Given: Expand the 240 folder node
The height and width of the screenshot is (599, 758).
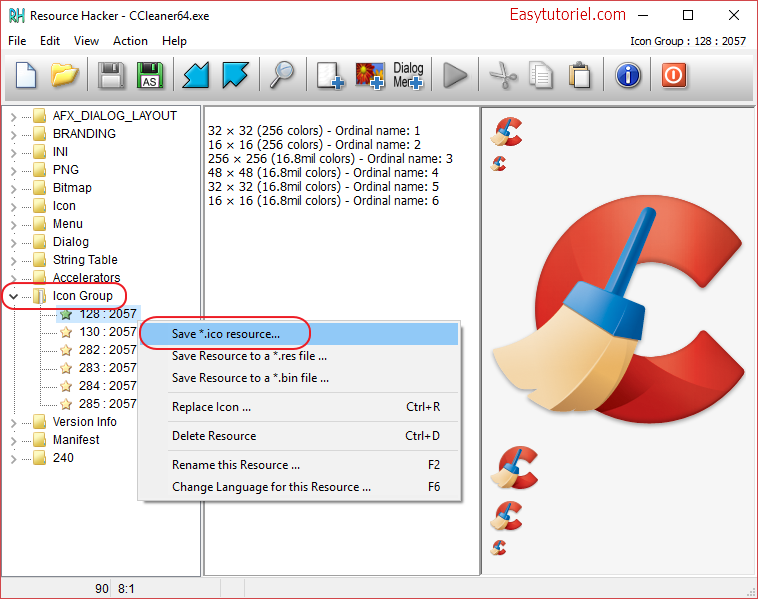Looking at the screenshot, I should pos(14,459).
